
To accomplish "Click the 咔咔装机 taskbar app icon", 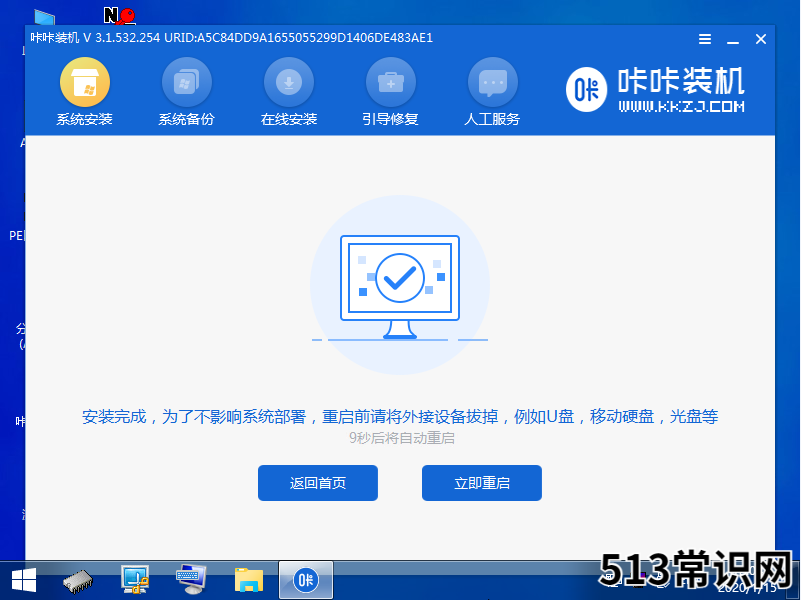I will point(305,580).
